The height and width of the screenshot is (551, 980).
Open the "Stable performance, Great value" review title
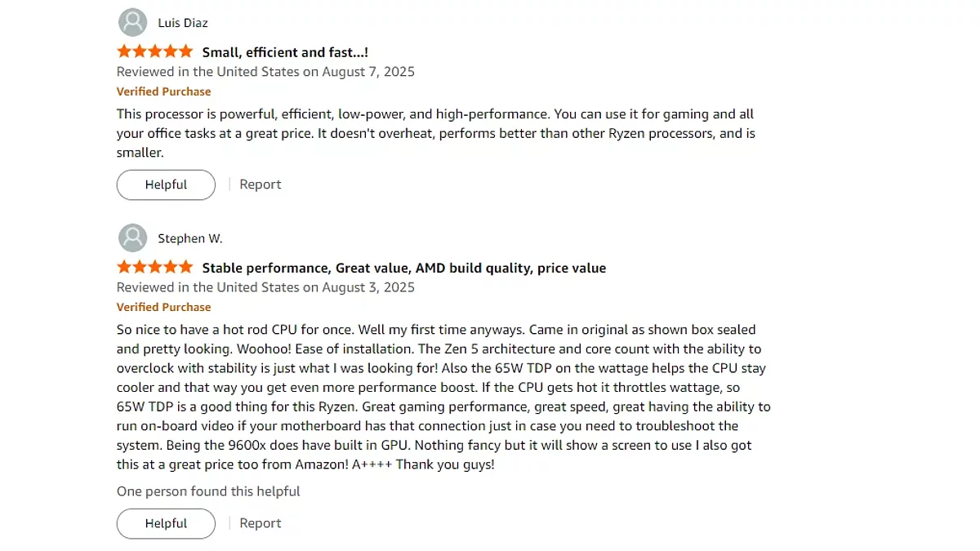(404, 268)
